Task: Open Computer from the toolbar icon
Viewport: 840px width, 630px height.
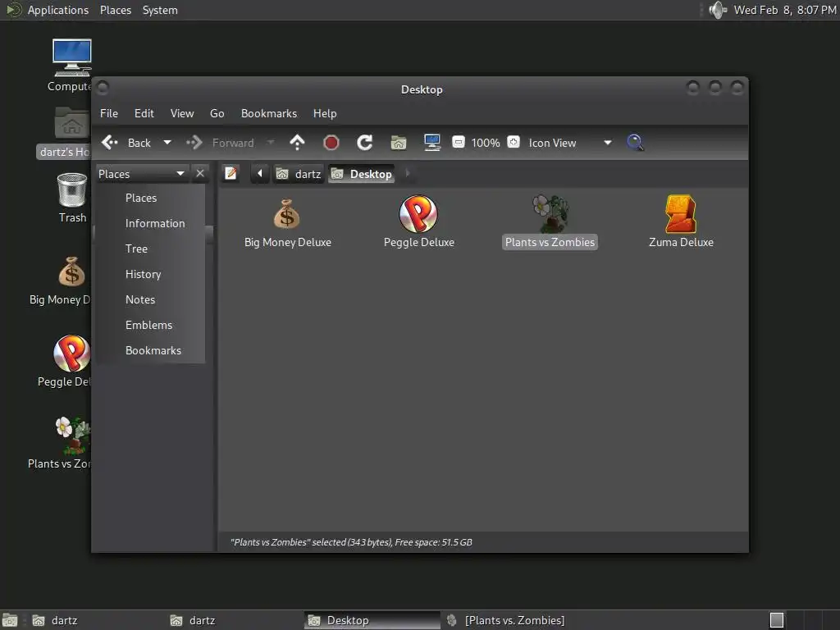Action: point(432,143)
